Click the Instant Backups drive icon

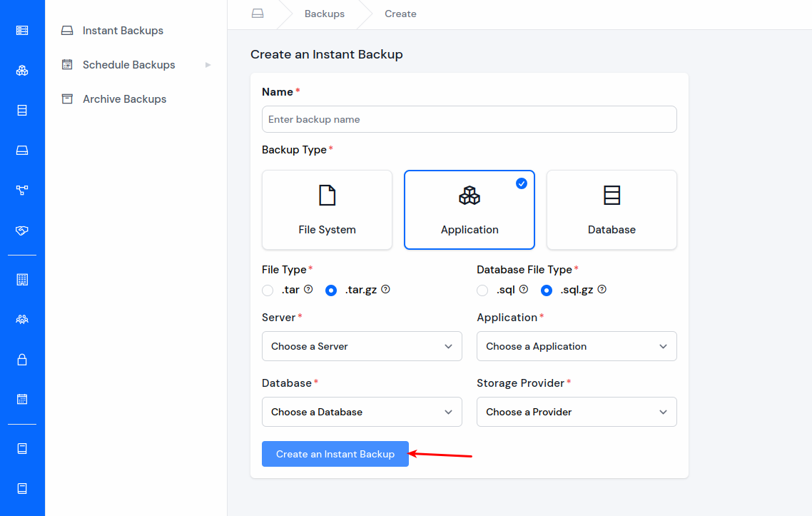[x=67, y=31]
